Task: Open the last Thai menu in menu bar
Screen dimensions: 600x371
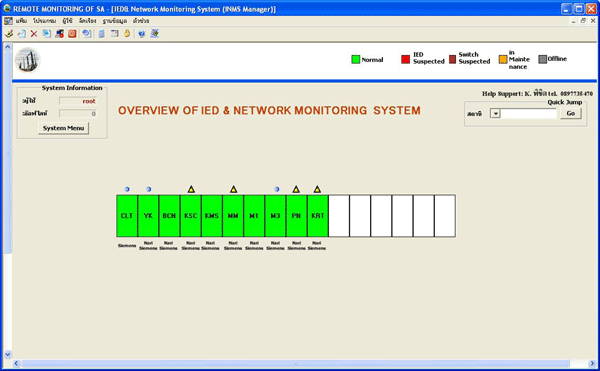Action: point(141,21)
